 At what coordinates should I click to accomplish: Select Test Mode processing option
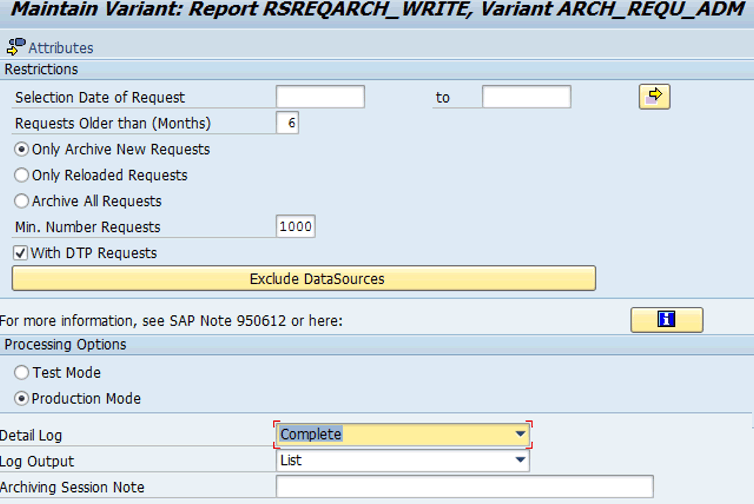point(22,372)
